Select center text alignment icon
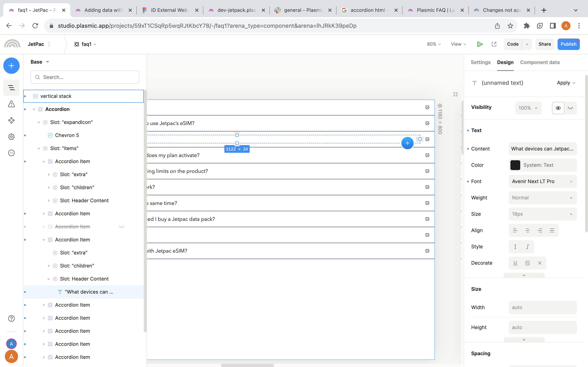This screenshot has width=588, height=367. click(527, 230)
